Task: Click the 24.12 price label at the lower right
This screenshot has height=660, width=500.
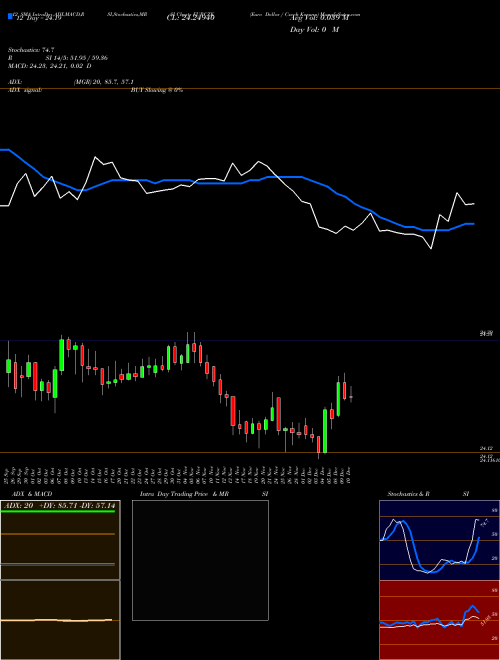Action: pos(486,449)
